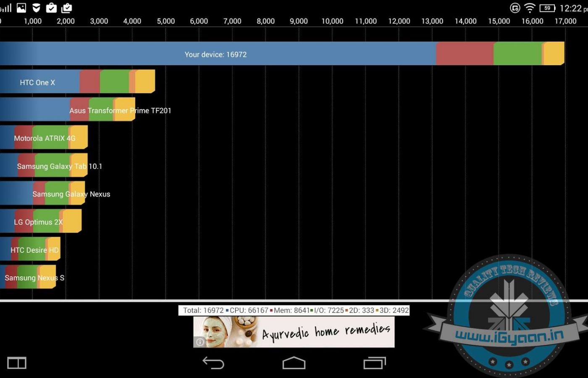Select the 'Your device: 16972' bar
This screenshot has width=588, height=378.
pos(215,54)
